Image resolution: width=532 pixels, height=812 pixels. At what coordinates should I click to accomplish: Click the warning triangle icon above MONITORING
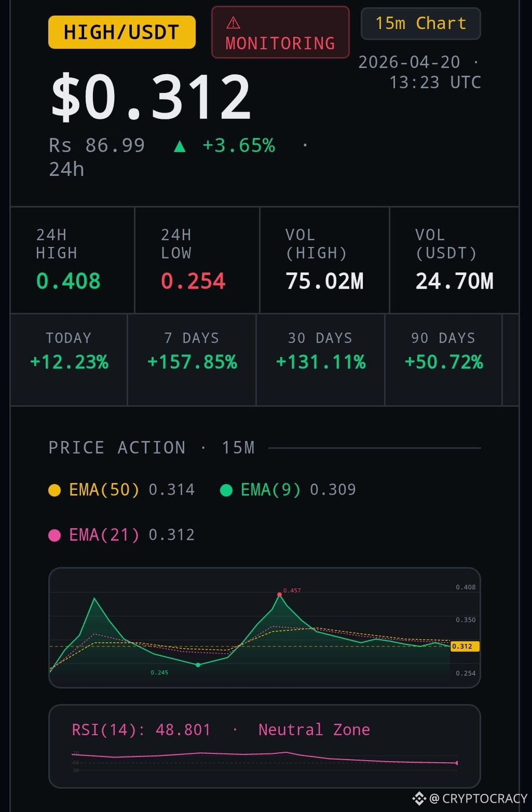[234, 22]
